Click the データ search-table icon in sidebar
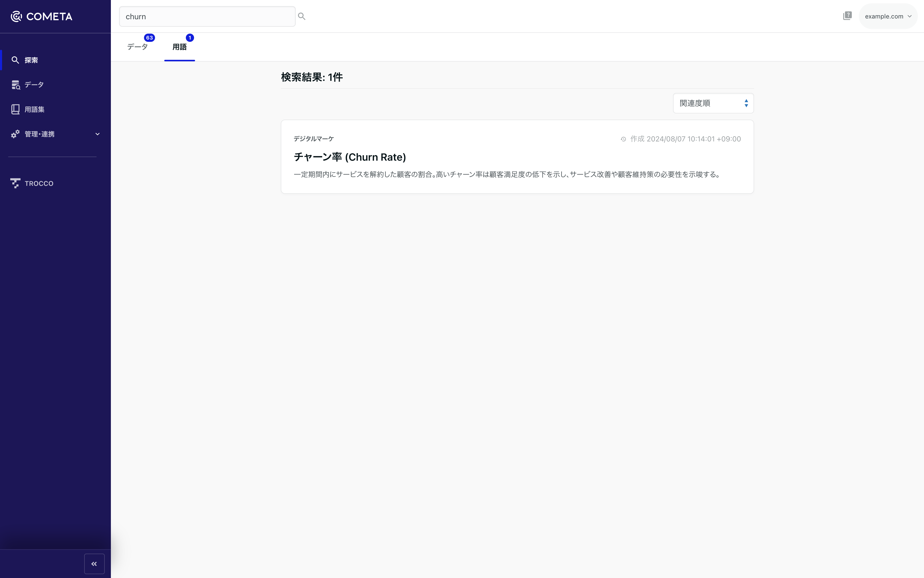Image resolution: width=924 pixels, height=578 pixels. 16,85
